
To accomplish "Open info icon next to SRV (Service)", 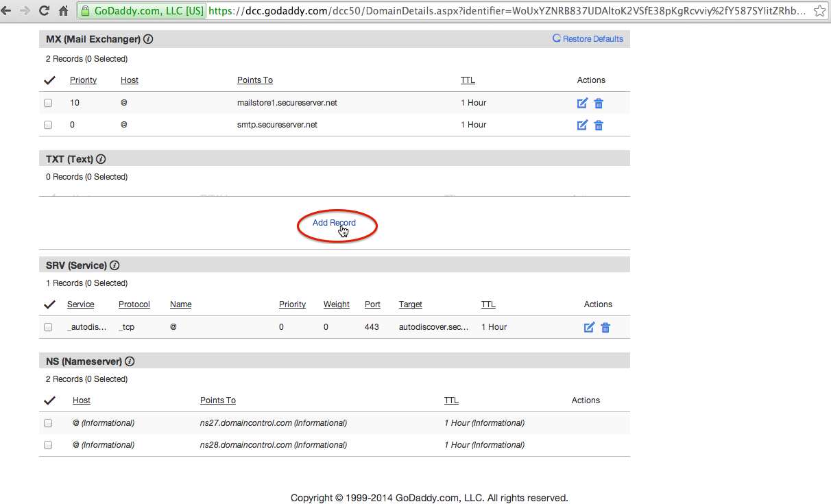I will [115, 265].
